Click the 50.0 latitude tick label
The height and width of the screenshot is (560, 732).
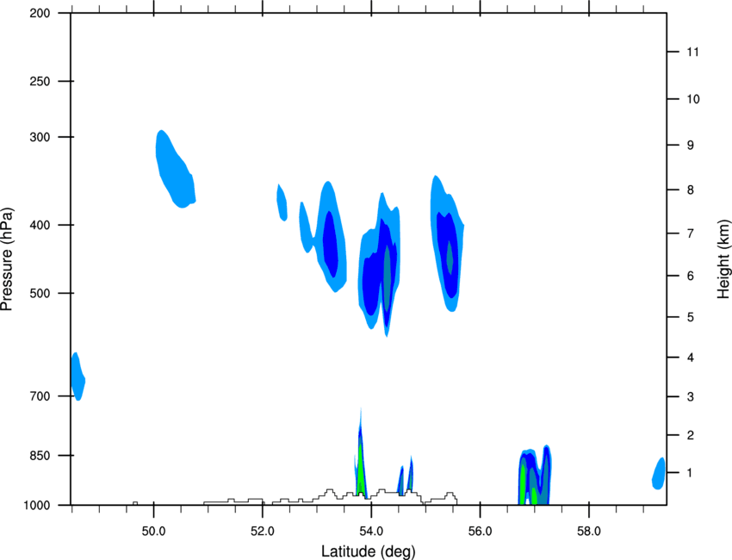click(x=153, y=531)
